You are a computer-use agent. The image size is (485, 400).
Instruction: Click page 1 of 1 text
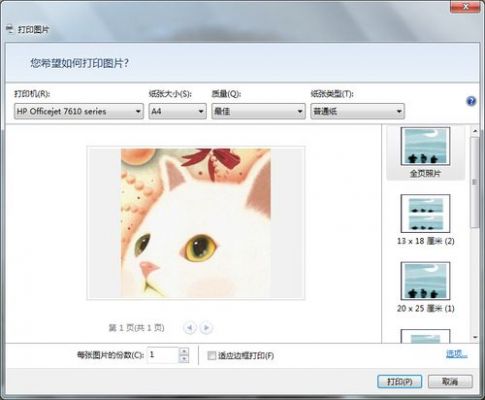click(x=136, y=328)
